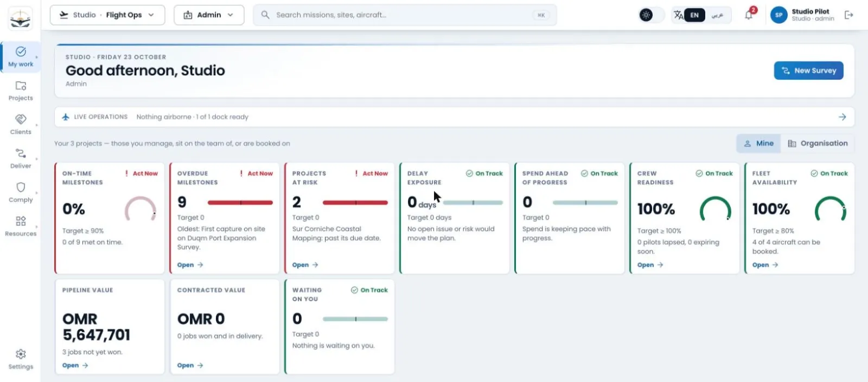Click the Fleet Availability green gauge
The width and height of the screenshot is (868, 382).
pyautogui.click(x=831, y=209)
